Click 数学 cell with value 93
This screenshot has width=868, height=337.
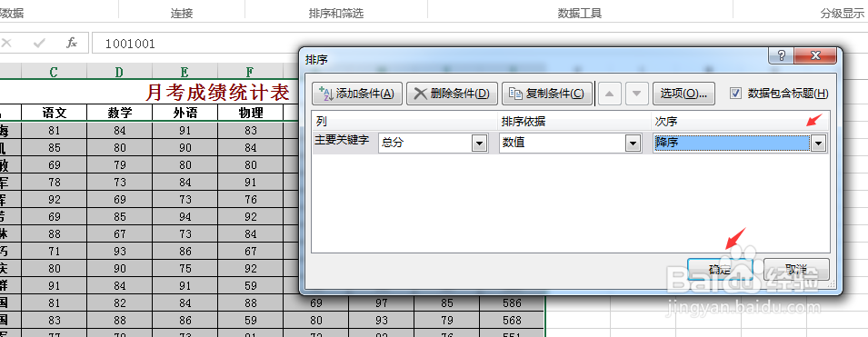click(x=120, y=252)
